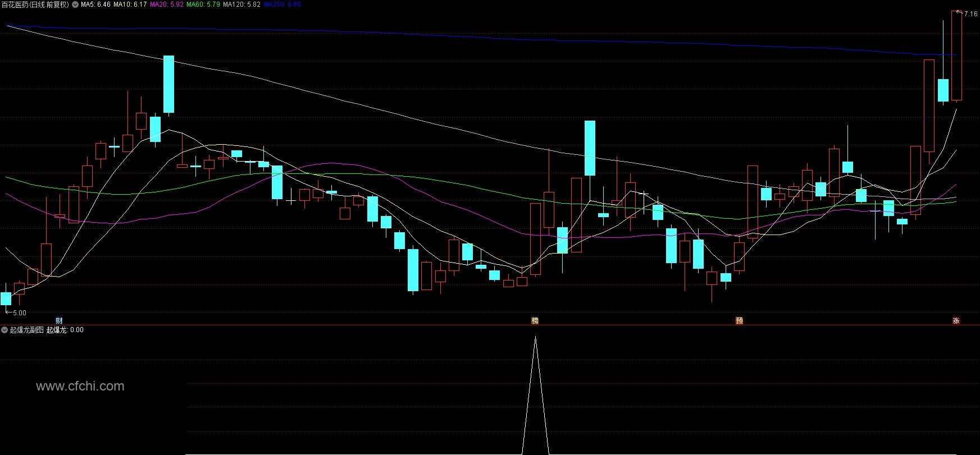Open the 财 event marker

tap(60, 321)
